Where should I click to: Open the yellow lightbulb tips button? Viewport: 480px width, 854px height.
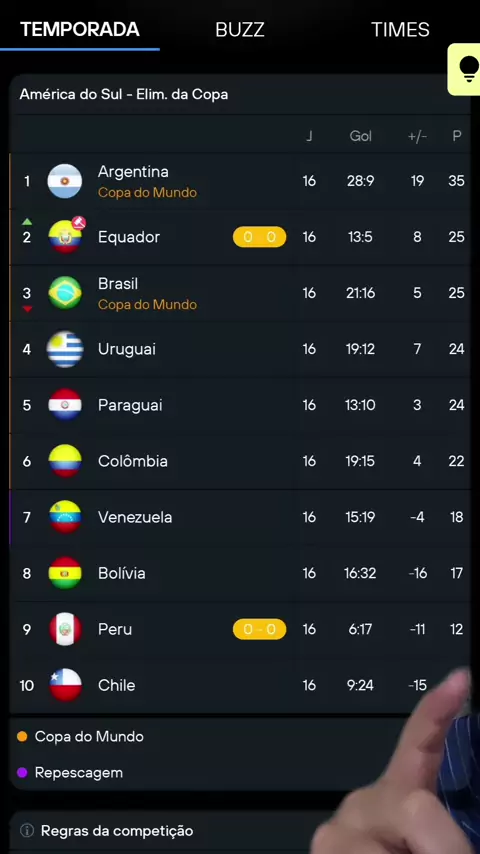464,70
